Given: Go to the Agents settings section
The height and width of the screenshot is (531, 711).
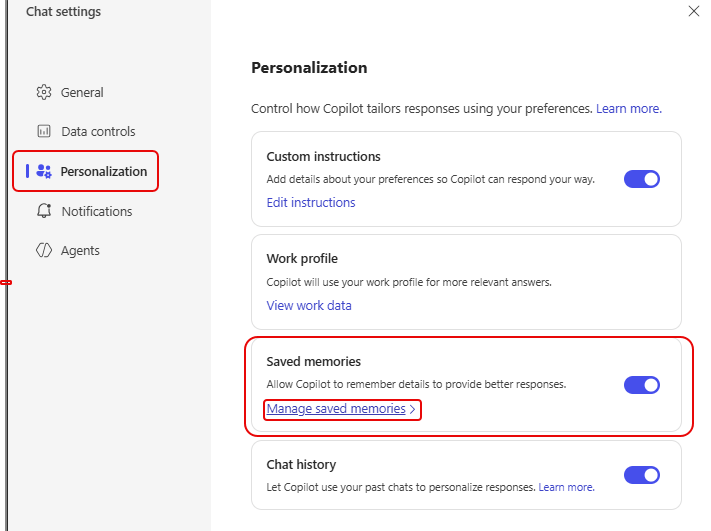Looking at the screenshot, I should [x=81, y=251].
